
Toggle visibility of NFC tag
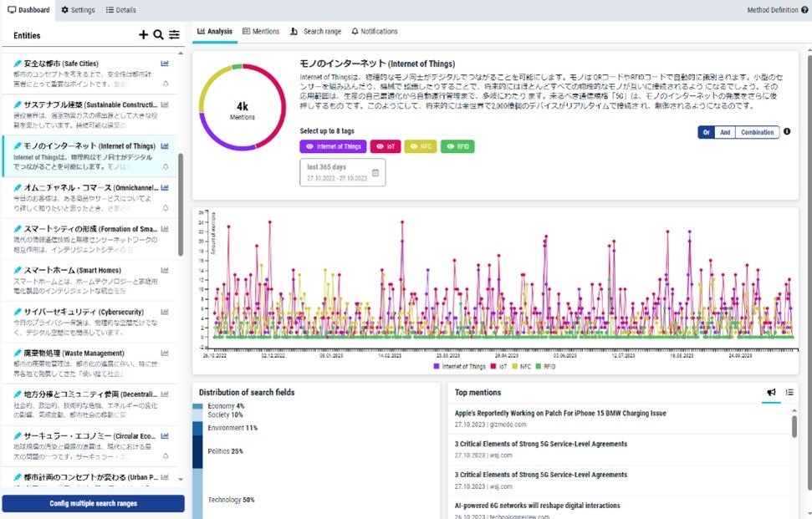(421, 146)
